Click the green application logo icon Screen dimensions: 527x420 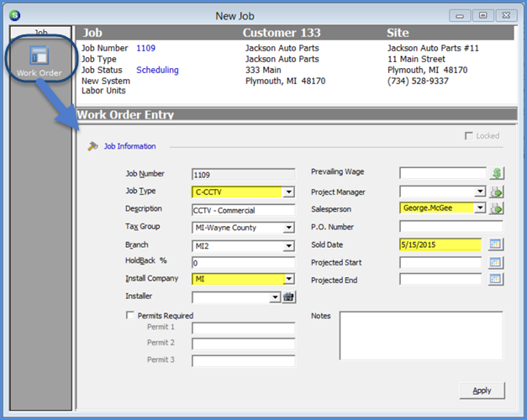click(14, 15)
